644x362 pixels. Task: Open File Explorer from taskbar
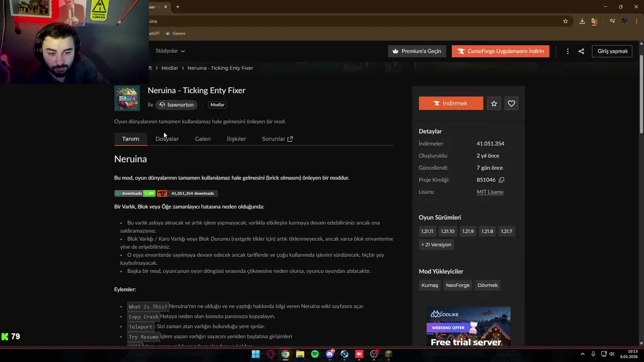(x=300, y=354)
